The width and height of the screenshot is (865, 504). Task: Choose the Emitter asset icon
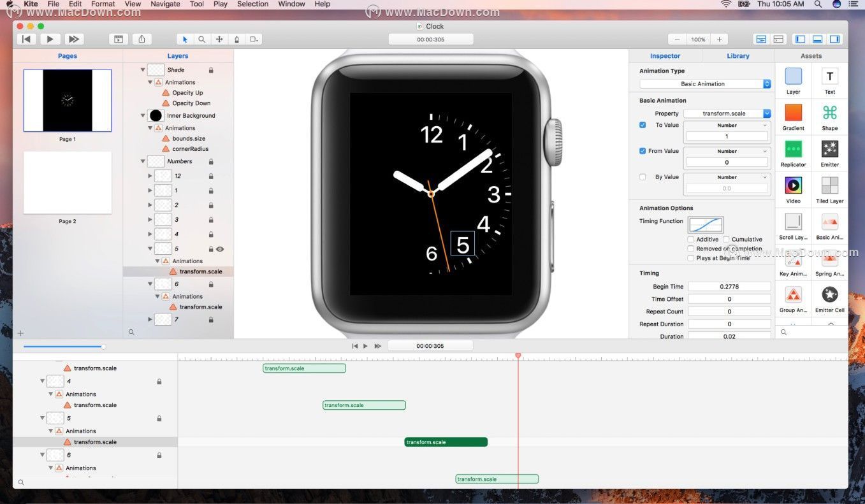tap(830, 149)
